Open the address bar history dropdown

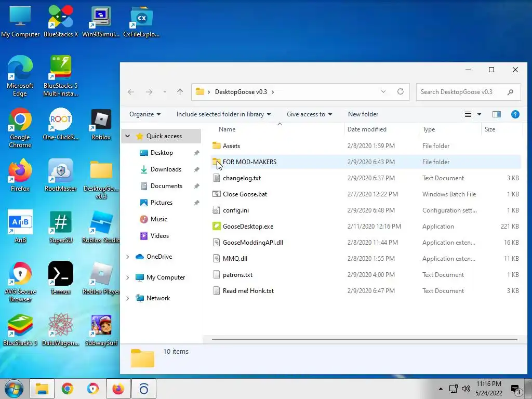click(x=383, y=91)
